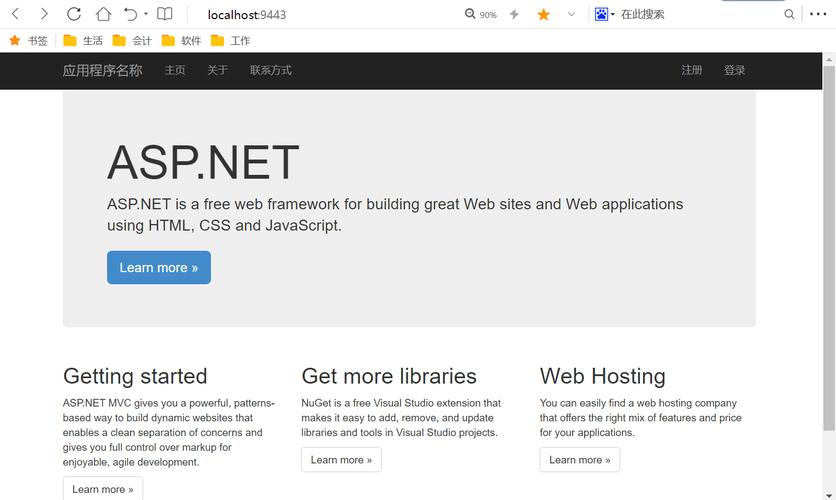Open the browser three-dots more menu
836x500 pixels.
[818, 14]
